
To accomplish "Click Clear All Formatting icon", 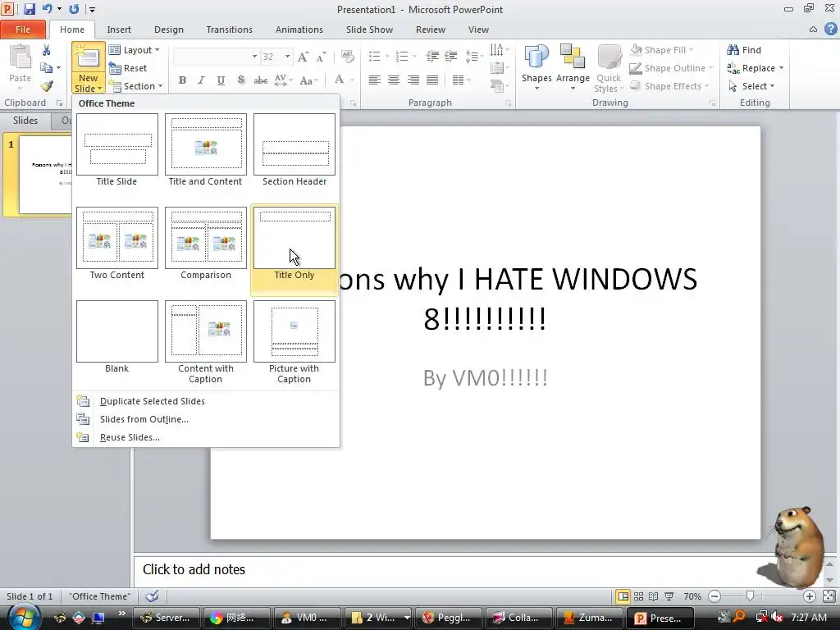I will (347, 57).
